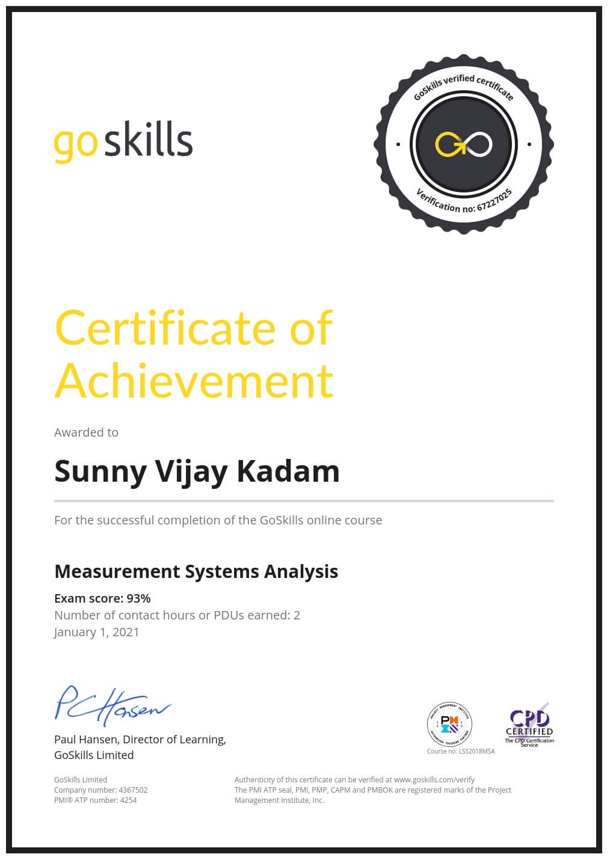This screenshot has width=616, height=860.
Task: Click 'Paul Hansen, Director of Learning' text
Action: coord(140,740)
